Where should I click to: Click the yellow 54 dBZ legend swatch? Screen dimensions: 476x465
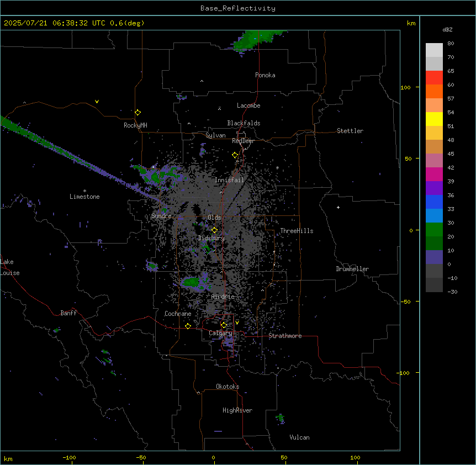[x=434, y=119]
